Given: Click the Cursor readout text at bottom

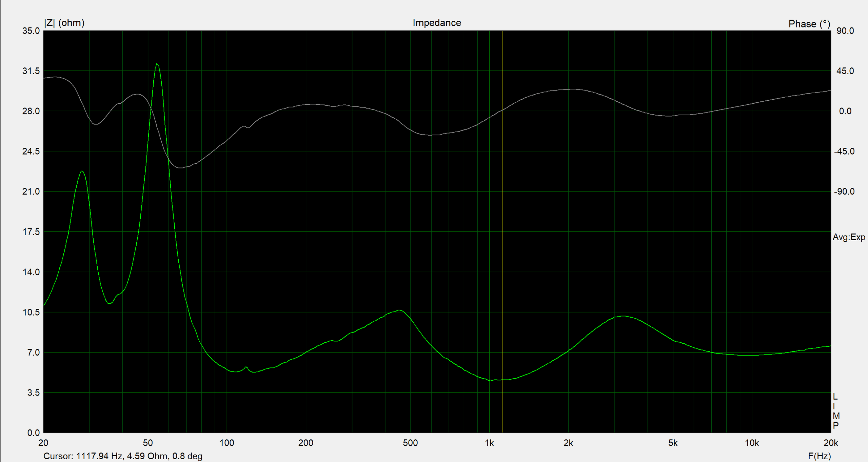Looking at the screenshot, I should pyautogui.click(x=123, y=456).
